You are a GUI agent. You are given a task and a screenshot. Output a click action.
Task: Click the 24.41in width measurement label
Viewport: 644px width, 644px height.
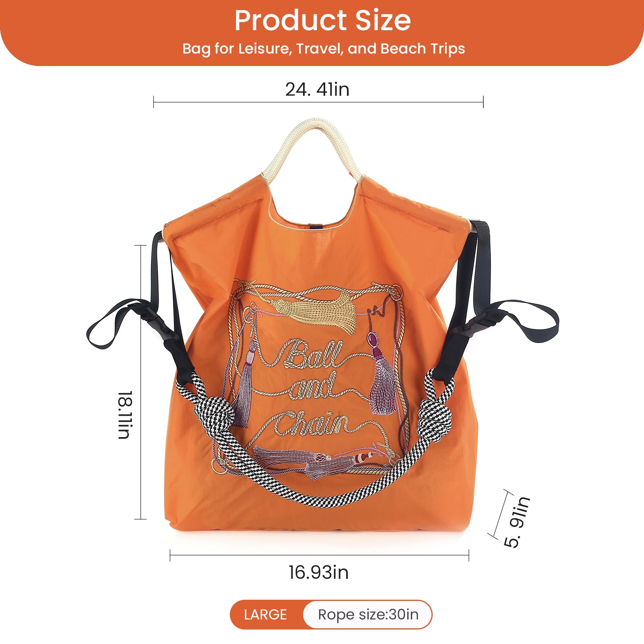click(318, 89)
